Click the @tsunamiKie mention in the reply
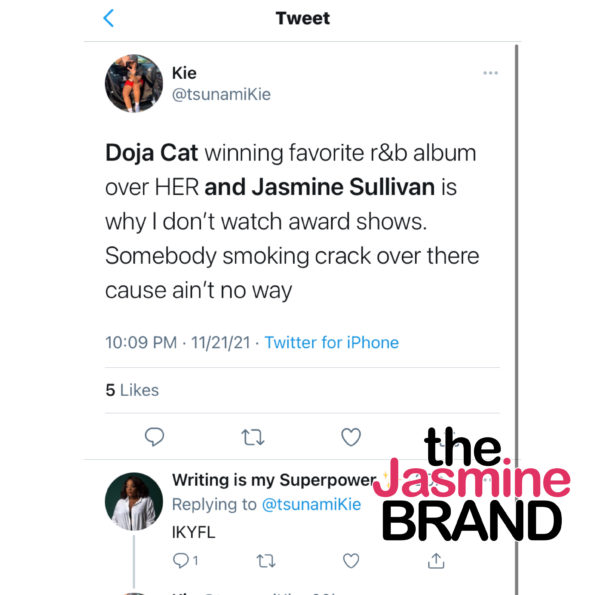Viewport: 595px width, 595px height. (x=311, y=505)
